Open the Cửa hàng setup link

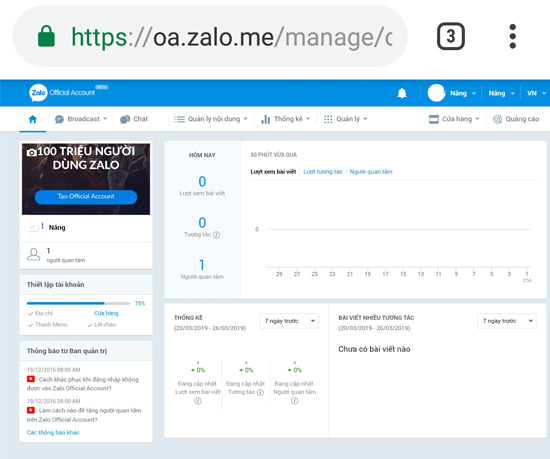[106, 313]
